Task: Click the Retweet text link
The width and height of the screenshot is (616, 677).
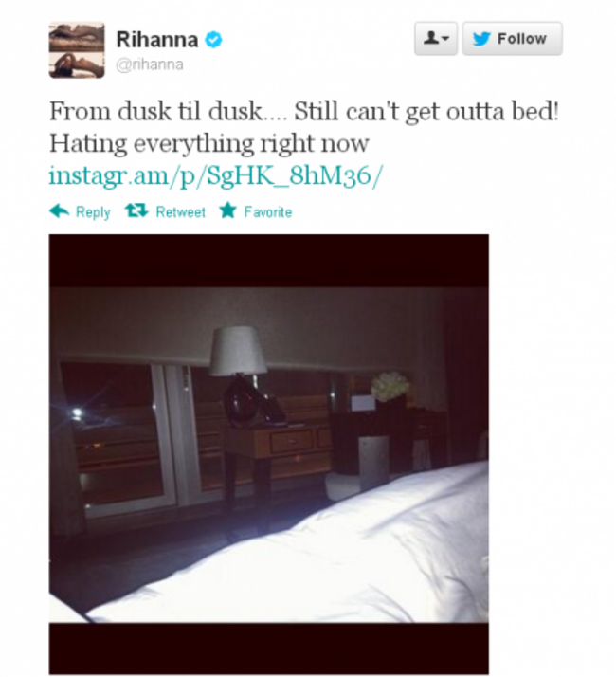Action: click(x=180, y=212)
